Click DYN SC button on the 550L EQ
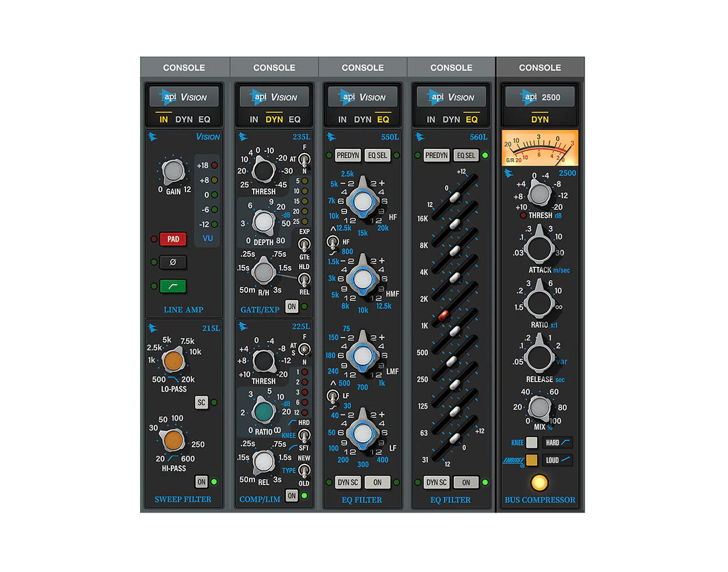 [348, 482]
